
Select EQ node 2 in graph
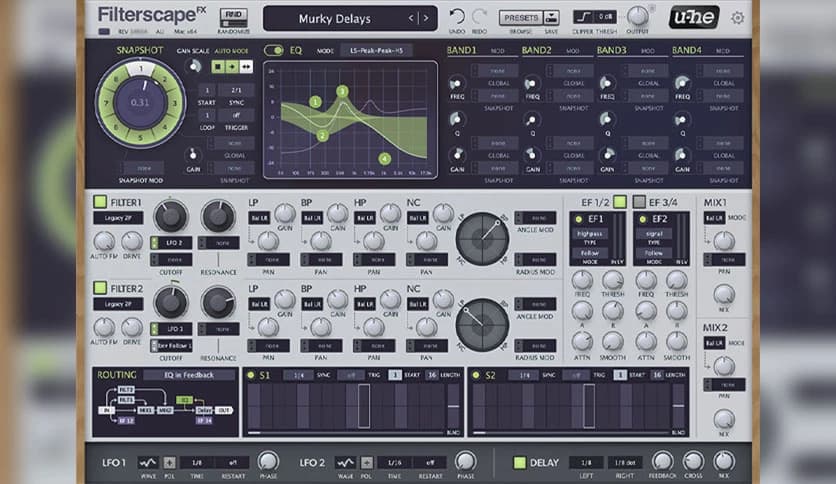click(322, 136)
